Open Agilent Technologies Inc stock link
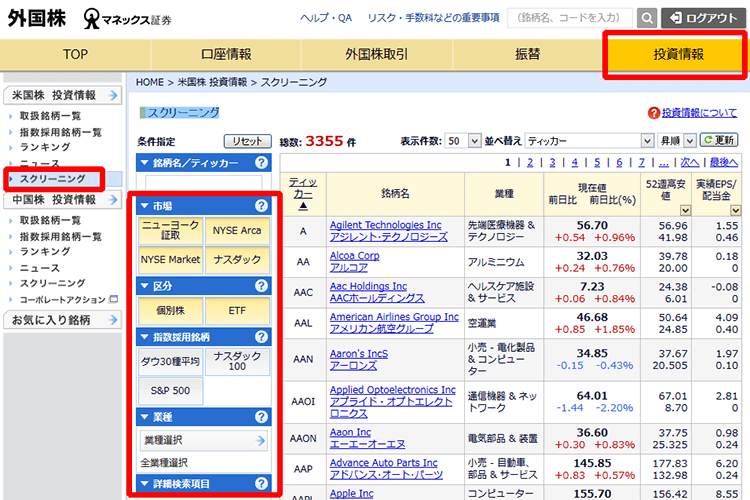The width and height of the screenshot is (750, 500). click(x=386, y=225)
